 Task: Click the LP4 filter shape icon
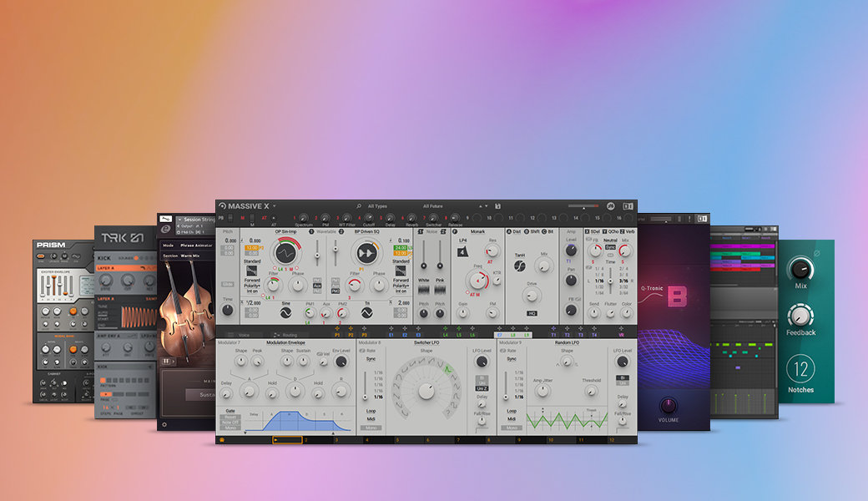coord(462,252)
